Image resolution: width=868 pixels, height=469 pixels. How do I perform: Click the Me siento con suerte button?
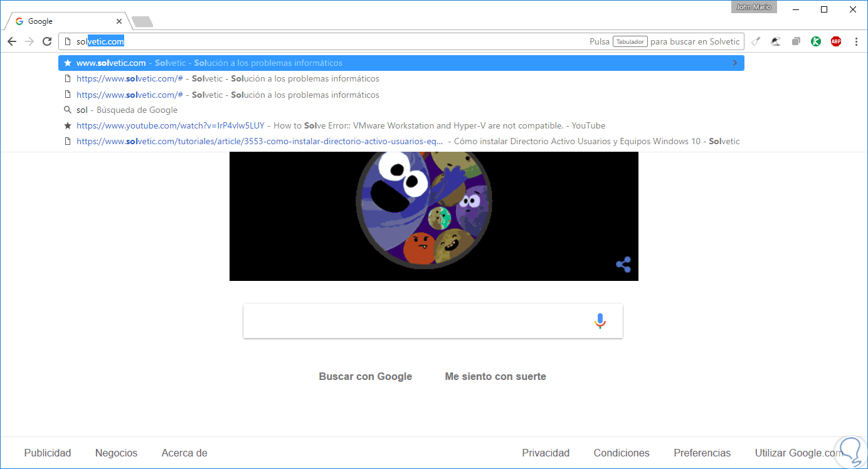click(x=495, y=376)
